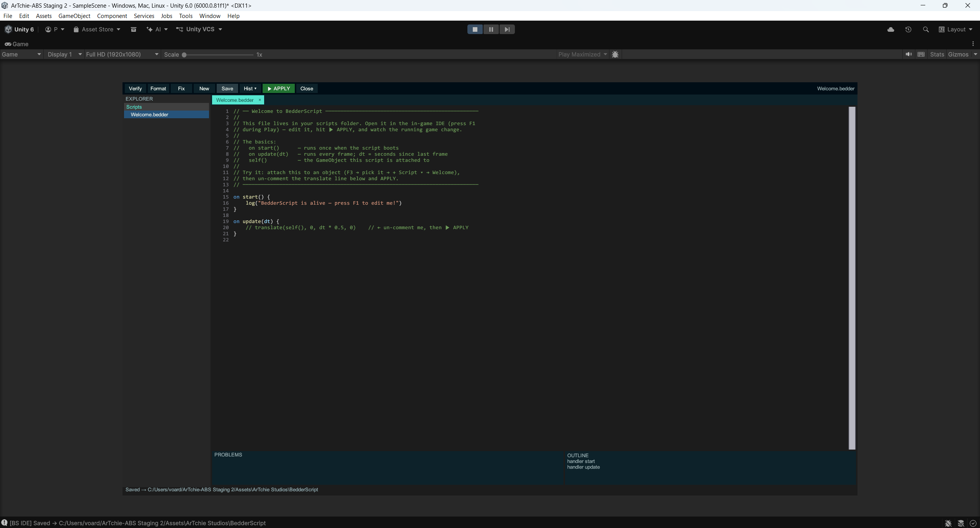Open the Game view type dropdown
Screen dimensions: 980x528
(x=21, y=54)
